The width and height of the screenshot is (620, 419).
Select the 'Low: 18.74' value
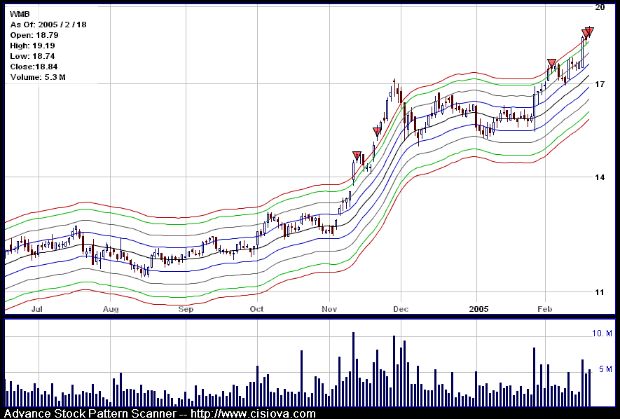(x=32, y=56)
